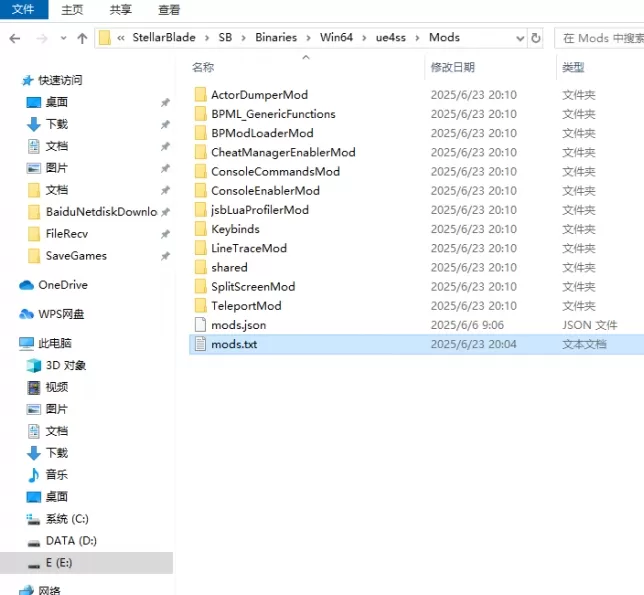Screen dimensions: 644x595
Task: Open recent locations dropdown arrow
Action: [62, 38]
